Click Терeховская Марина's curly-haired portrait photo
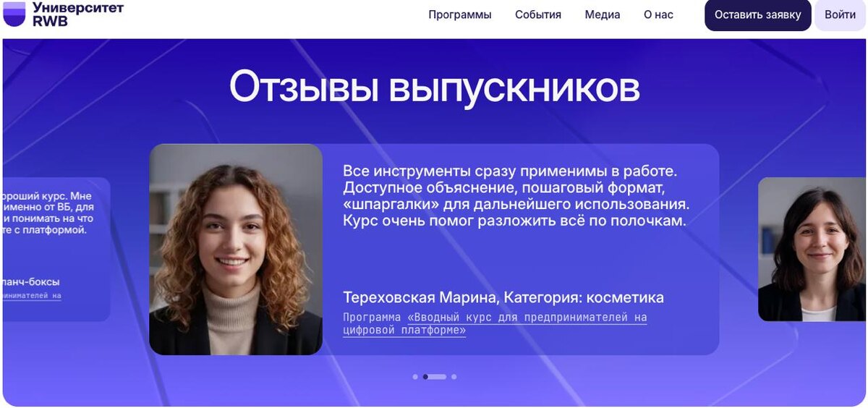868x408 pixels. pyautogui.click(x=236, y=250)
